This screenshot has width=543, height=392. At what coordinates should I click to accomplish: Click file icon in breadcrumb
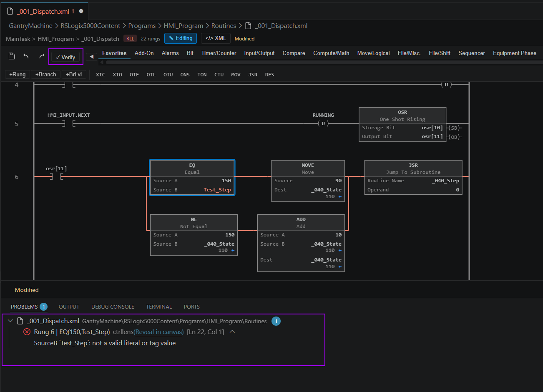coord(248,26)
